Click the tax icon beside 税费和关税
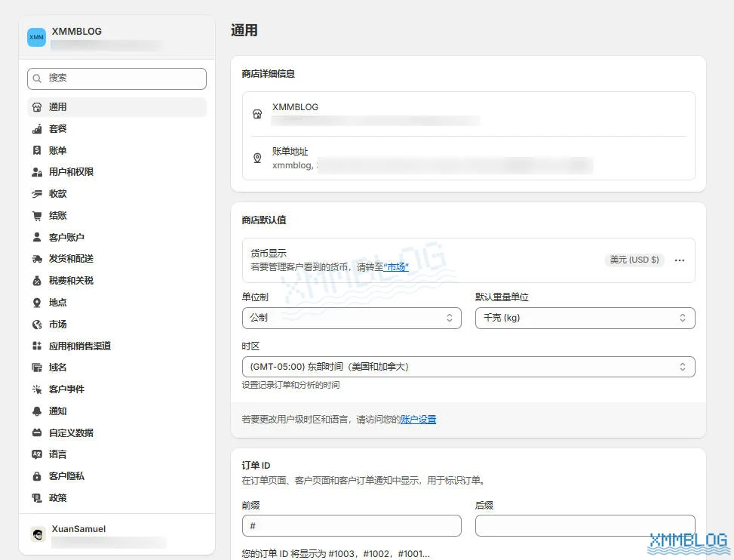 pyautogui.click(x=37, y=281)
